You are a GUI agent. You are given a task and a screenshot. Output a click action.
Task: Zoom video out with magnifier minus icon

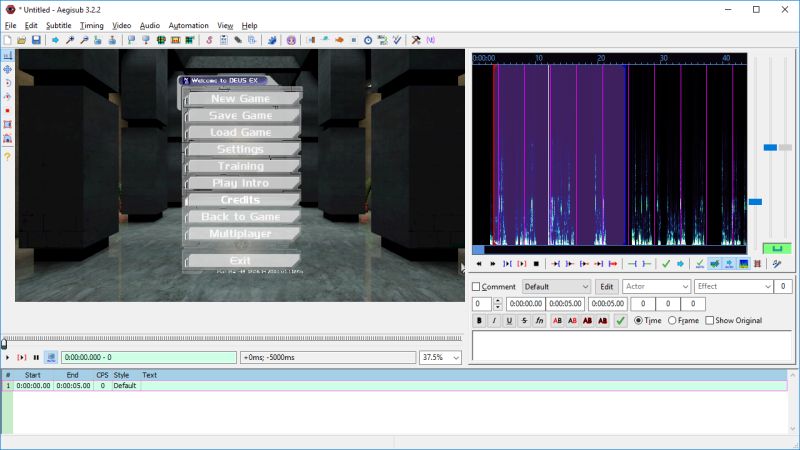(84, 40)
